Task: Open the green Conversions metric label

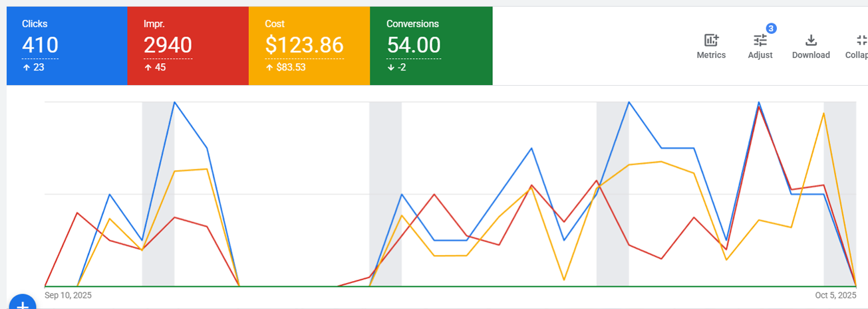Action: [x=412, y=24]
